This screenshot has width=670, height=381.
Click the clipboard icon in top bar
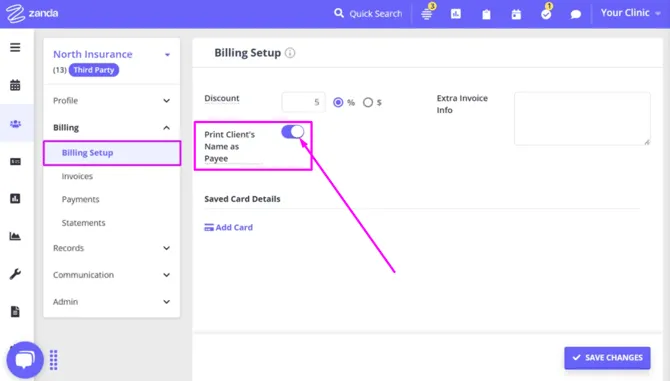pos(486,15)
